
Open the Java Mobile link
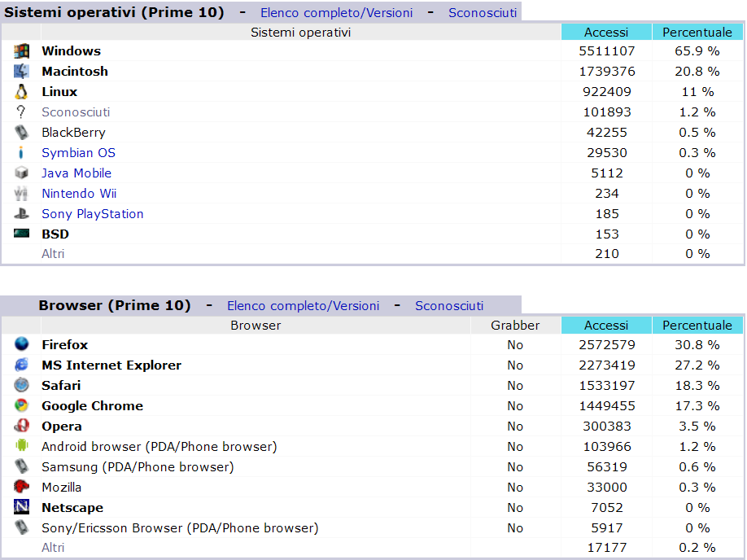click(76, 173)
